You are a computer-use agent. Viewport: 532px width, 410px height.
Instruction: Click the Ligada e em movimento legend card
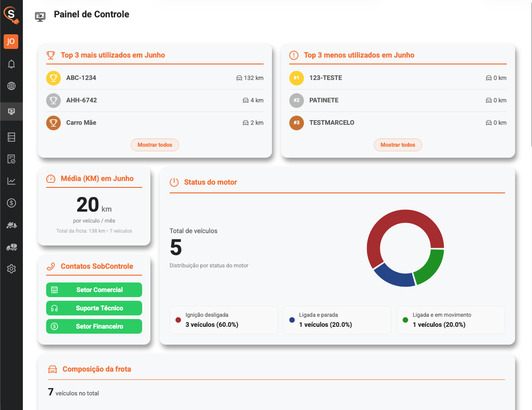click(x=451, y=320)
